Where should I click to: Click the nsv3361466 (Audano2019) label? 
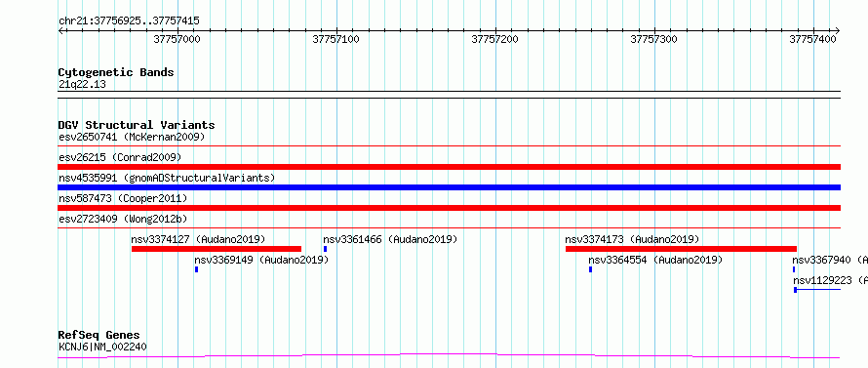pyautogui.click(x=390, y=239)
